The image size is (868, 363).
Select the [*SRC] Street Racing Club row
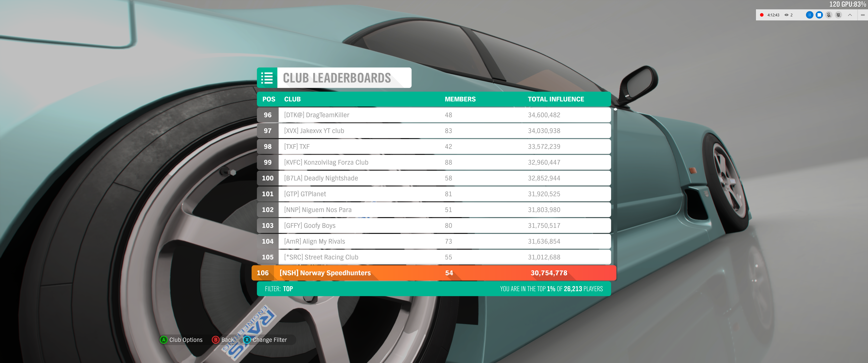(x=434, y=257)
